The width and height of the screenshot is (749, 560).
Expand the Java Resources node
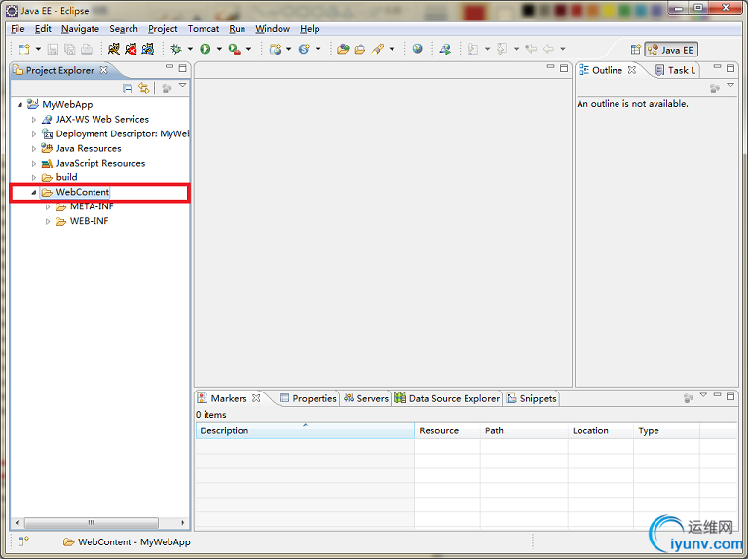click(x=34, y=149)
